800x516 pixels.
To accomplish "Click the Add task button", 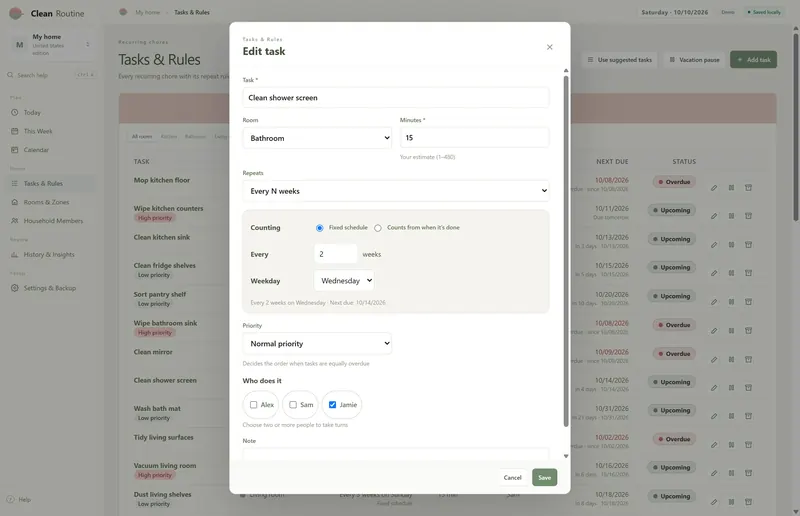I will [754, 60].
